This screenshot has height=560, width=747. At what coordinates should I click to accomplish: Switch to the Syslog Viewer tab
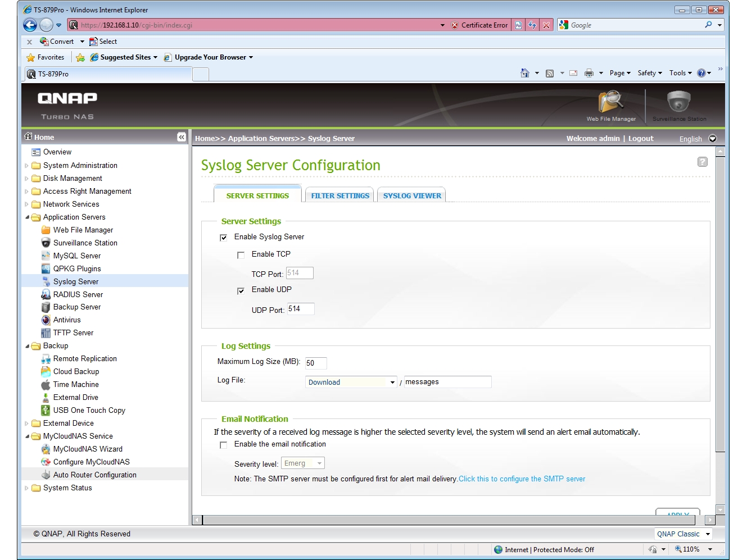tap(412, 195)
